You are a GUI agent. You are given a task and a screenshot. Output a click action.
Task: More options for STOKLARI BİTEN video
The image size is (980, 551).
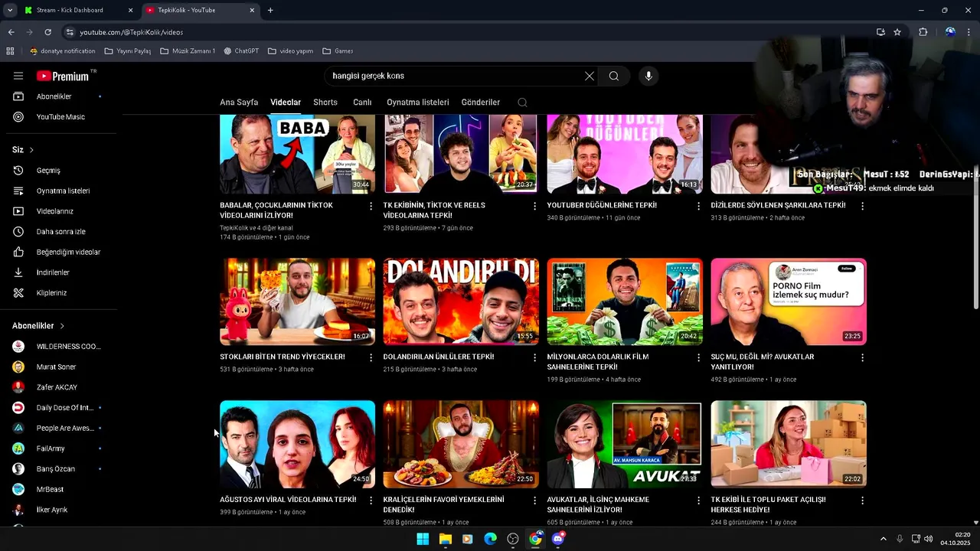[x=371, y=357]
